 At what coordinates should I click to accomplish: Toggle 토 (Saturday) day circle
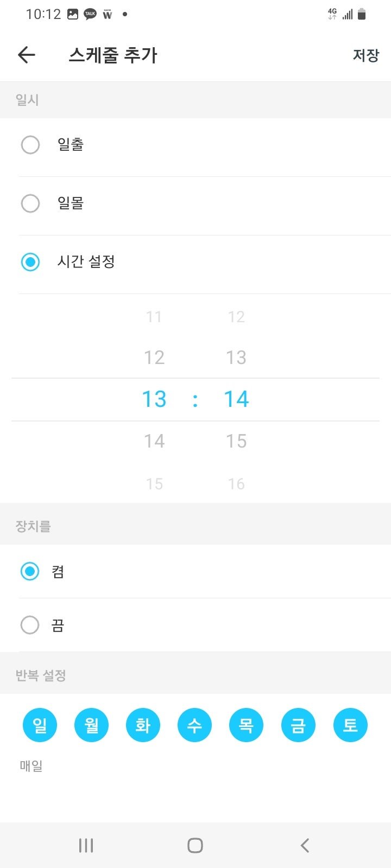(350, 725)
